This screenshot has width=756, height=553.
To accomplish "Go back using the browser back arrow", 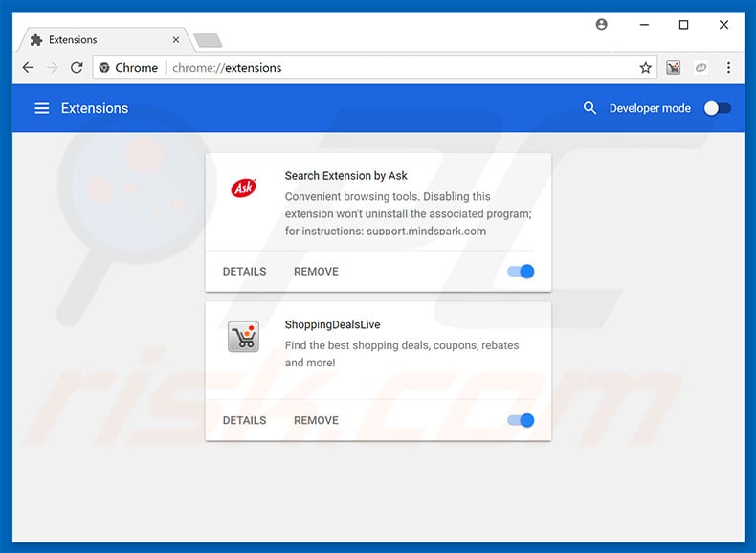I will coord(28,68).
